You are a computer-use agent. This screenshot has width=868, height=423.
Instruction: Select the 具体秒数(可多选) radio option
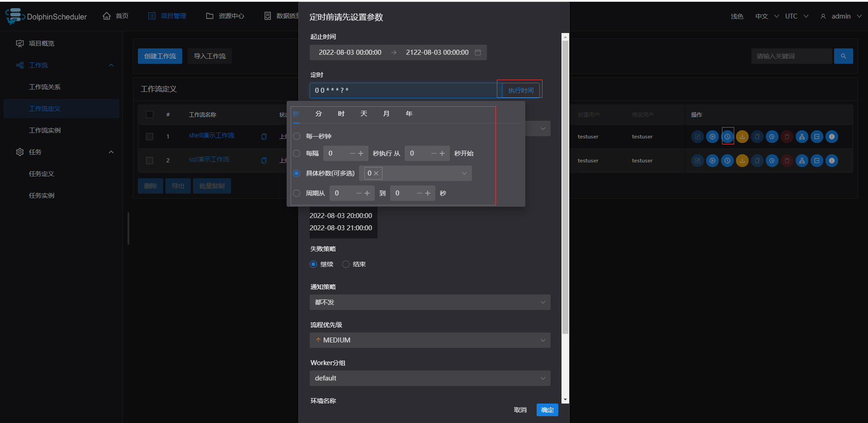pyautogui.click(x=297, y=173)
